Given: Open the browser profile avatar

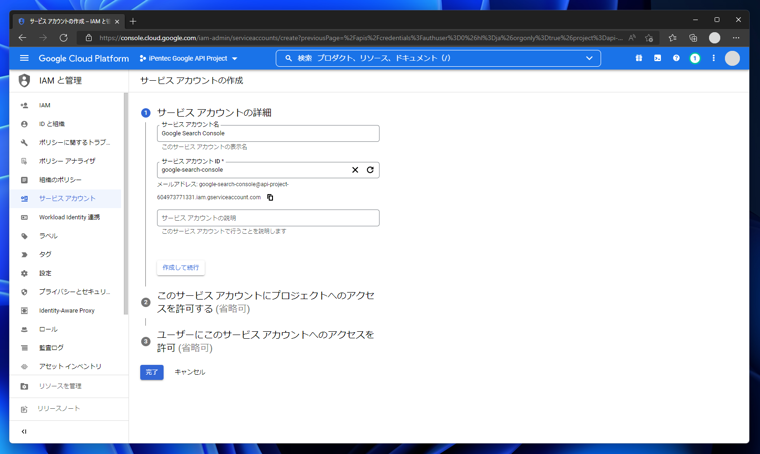Looking at the screenshot, I should pos(714,38).
